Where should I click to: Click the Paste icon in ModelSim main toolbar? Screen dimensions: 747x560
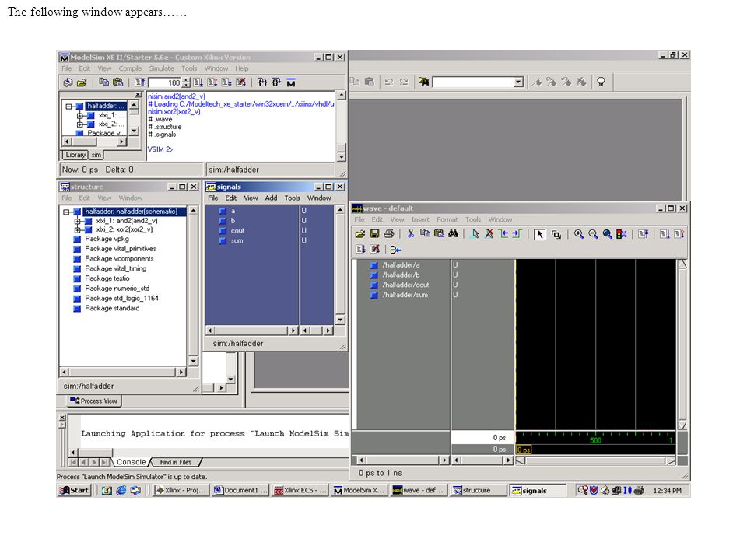(117, 82)
